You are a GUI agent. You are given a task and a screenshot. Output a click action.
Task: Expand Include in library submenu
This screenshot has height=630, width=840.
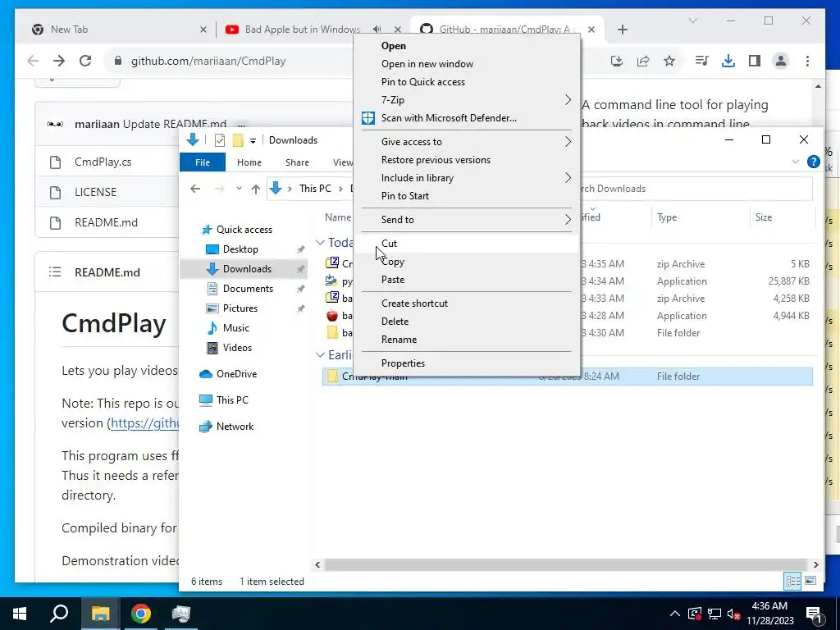click(467, 178)
